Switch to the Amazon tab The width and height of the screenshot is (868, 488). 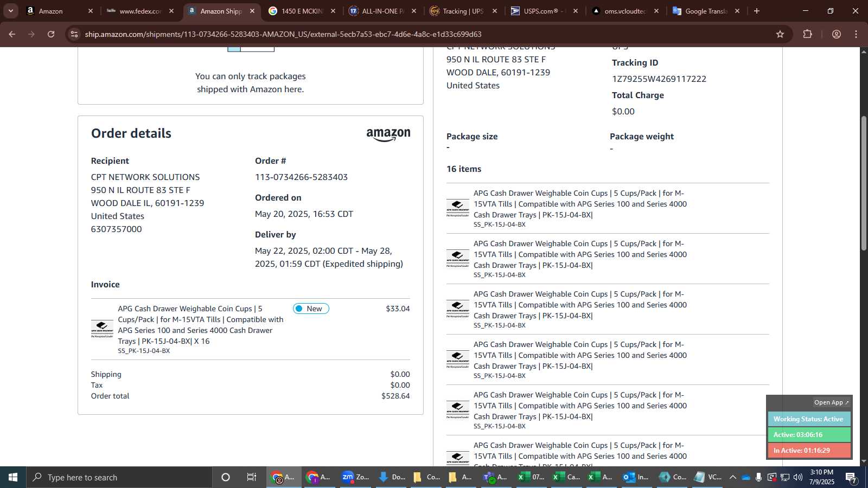click(59, 11)
